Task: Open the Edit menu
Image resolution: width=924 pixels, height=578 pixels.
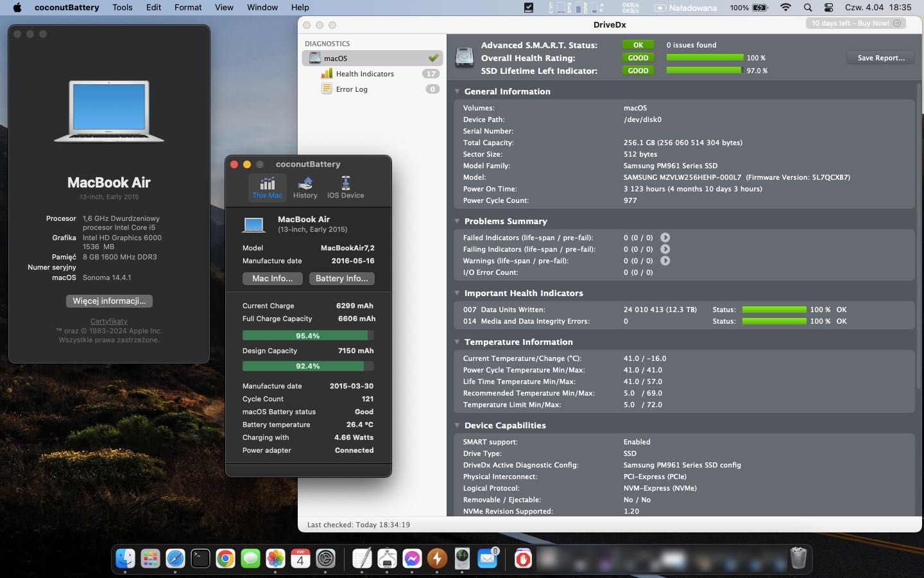Action: [153, 8]
